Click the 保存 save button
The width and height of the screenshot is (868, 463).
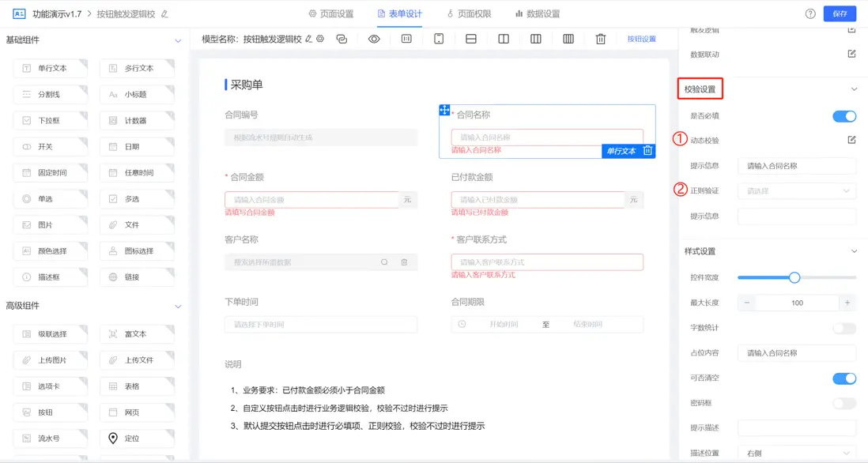[840, 13]
